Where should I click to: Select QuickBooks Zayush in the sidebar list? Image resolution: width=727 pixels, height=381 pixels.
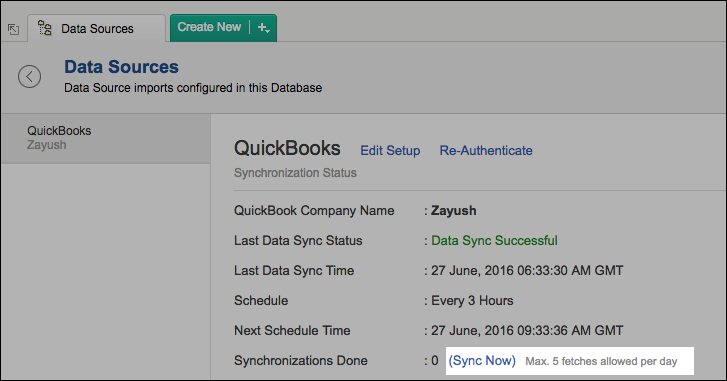[x=106, y=138]
